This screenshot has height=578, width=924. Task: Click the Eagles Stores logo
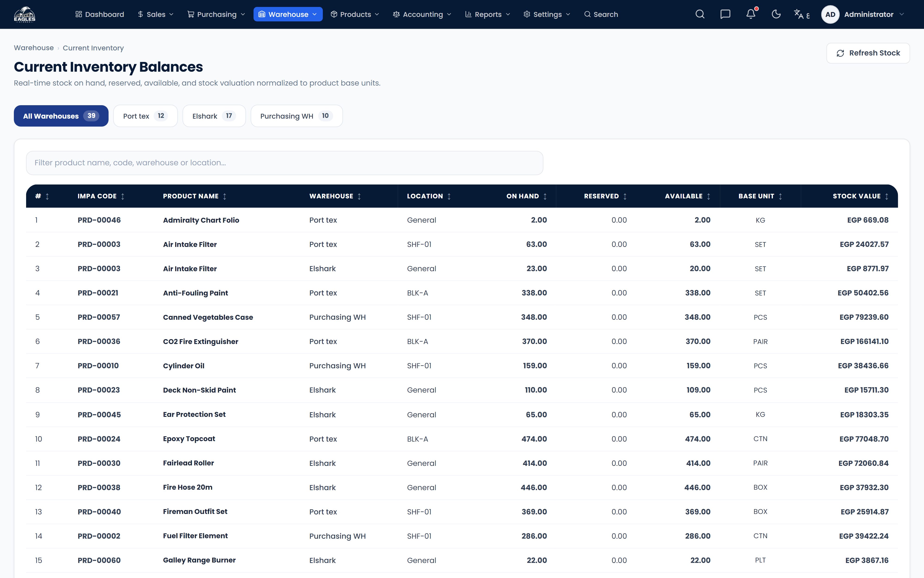(x=24, y=15)
